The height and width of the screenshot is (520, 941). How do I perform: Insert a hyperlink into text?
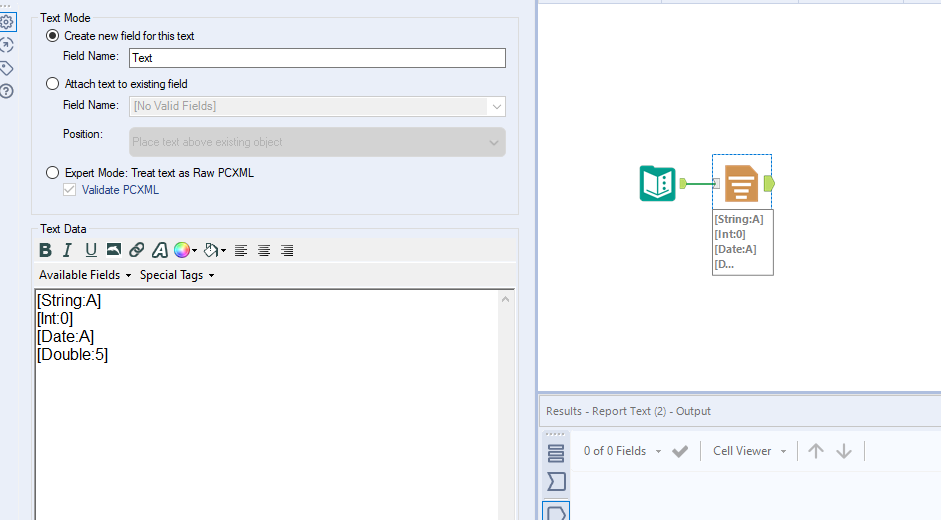click(x=137, y=250)
